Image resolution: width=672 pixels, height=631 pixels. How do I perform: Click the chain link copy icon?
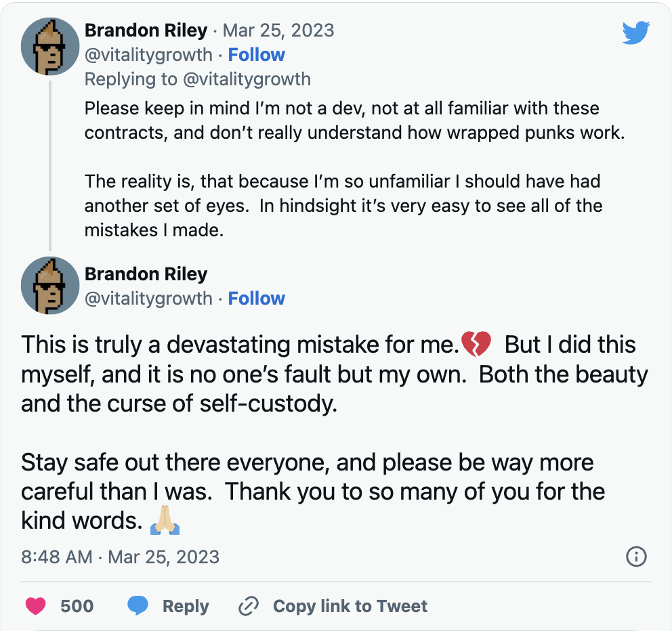pyautogui.click(x=249, y=606)
